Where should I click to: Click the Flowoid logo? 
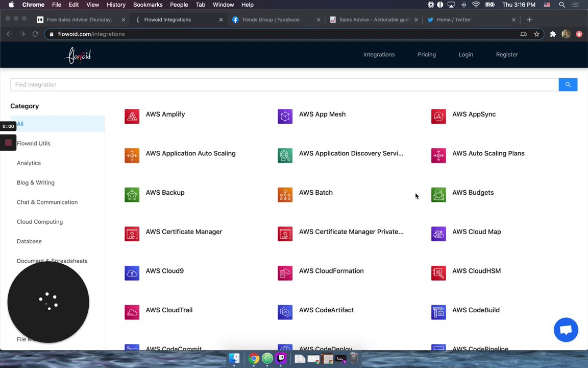coord(78,55)
